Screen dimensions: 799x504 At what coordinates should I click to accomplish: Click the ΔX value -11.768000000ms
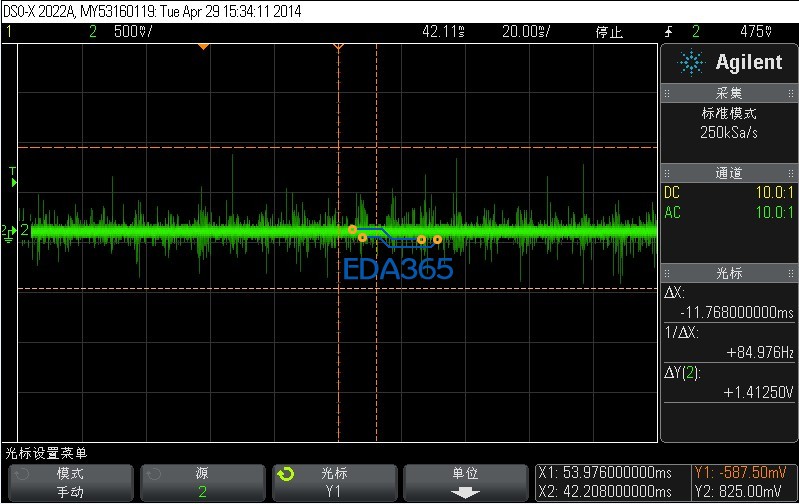pos(737,312)
